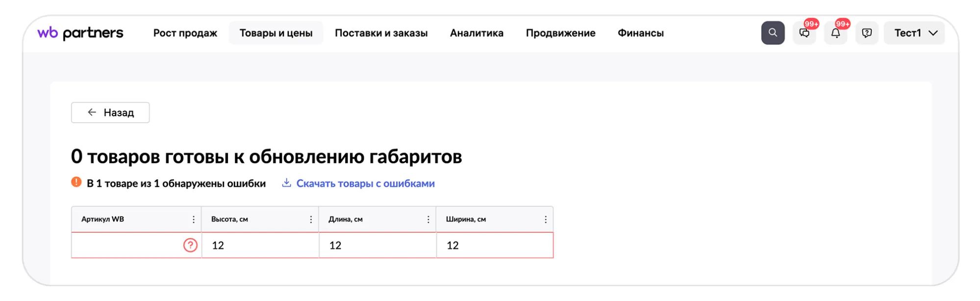Click the wb partners logo
The width and height of the screenshot is (980, 301).
(x=80, y=33)
